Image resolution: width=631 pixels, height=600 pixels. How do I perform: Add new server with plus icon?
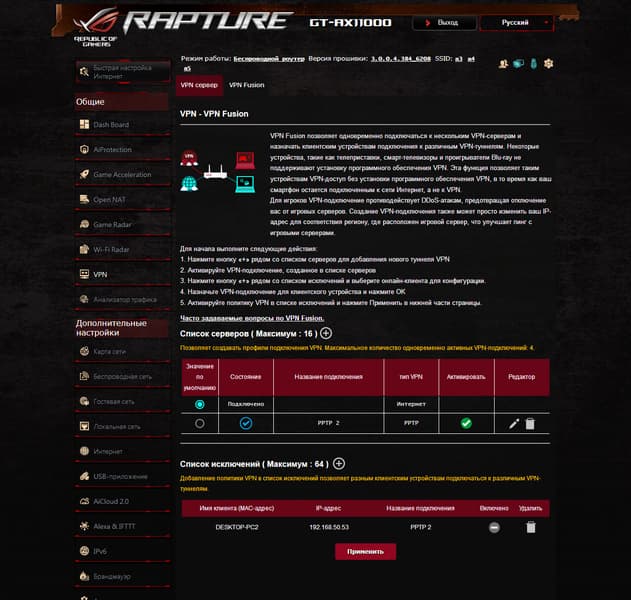[x=326, y=333]
